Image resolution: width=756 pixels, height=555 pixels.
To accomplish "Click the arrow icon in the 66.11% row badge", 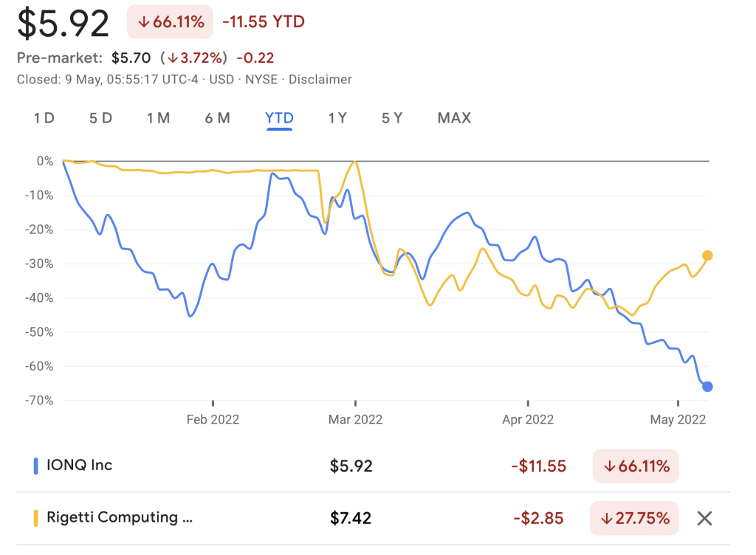I will (608, 466).
